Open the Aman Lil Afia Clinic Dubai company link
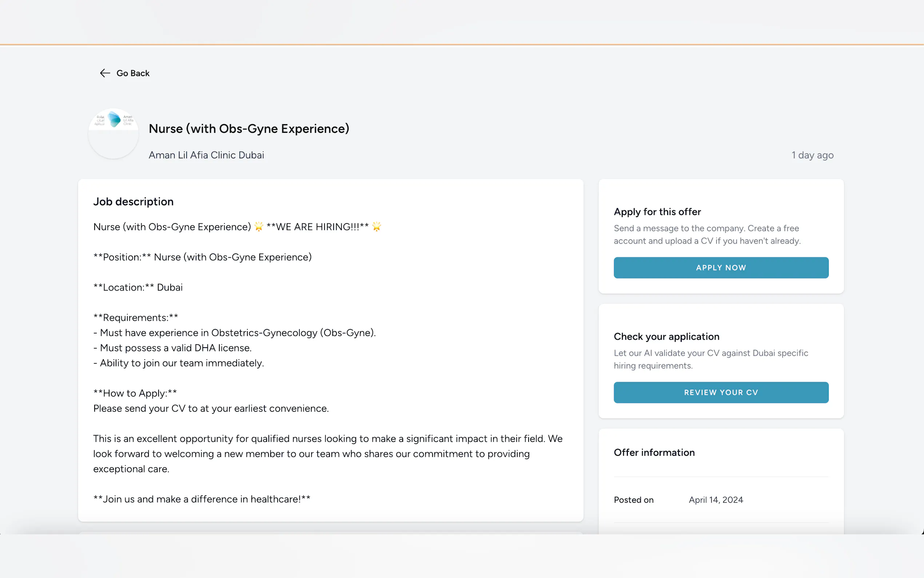The image size is (924, 578). click(x=206, y=155)
